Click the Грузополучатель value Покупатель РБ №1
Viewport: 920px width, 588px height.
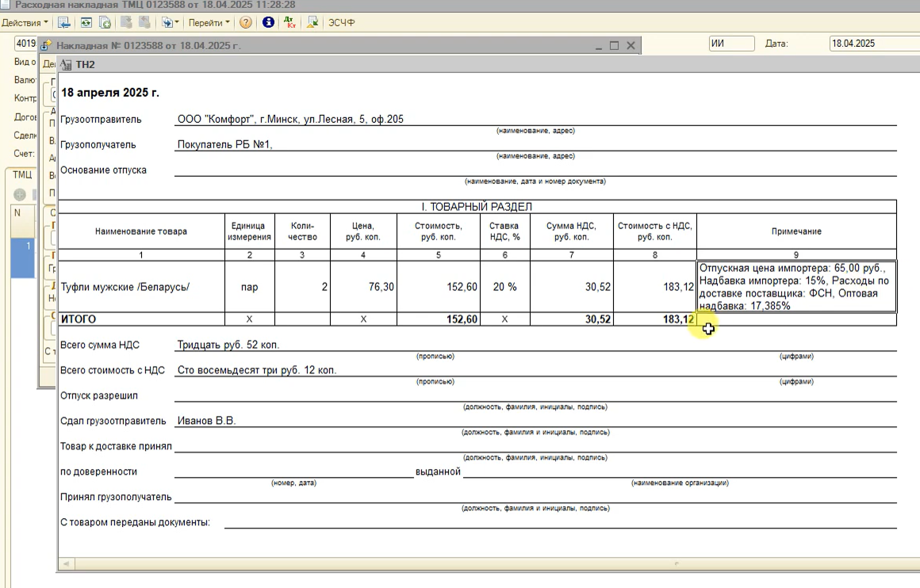pyautogui.click(x=224, y=144)
